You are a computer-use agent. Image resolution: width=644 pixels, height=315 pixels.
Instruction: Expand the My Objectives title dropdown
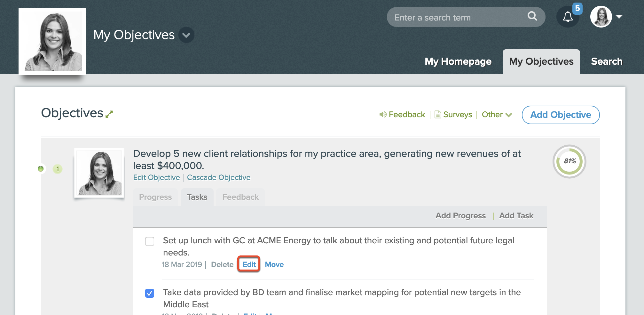tap(186, 35)
